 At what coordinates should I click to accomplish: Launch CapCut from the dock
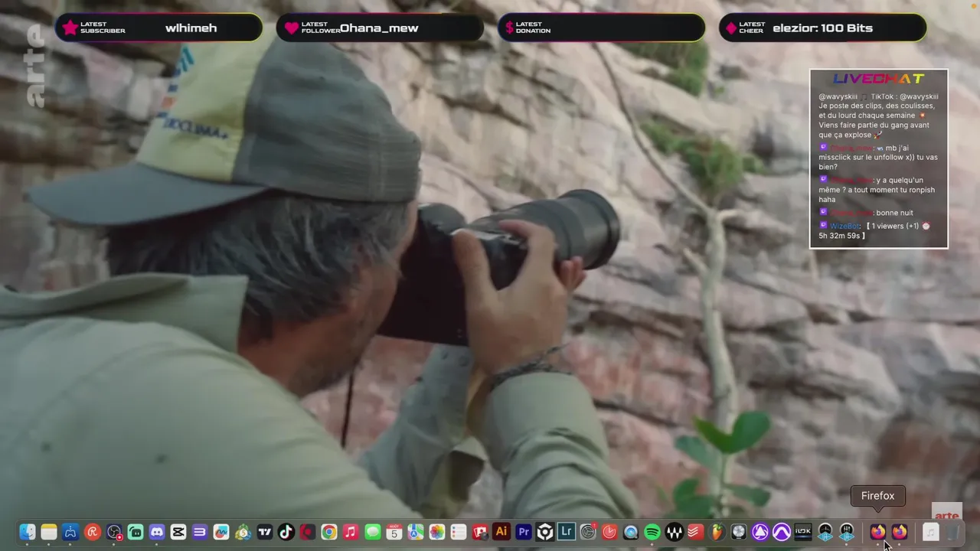click(178, 532)
